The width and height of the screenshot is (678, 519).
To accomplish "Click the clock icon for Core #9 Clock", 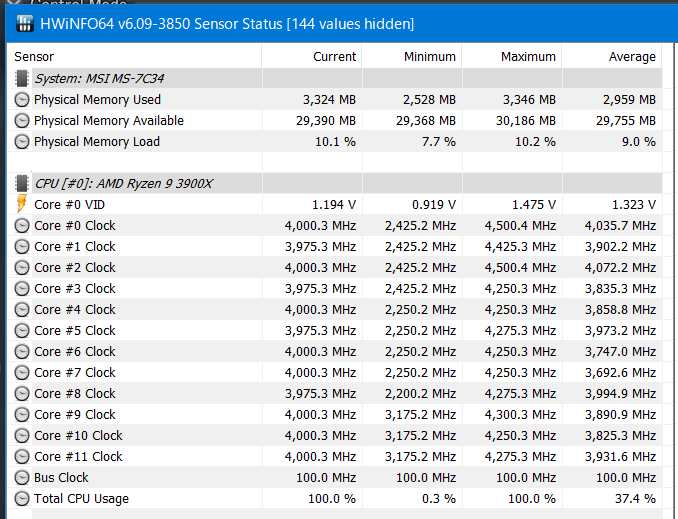I will click(22, 415).
